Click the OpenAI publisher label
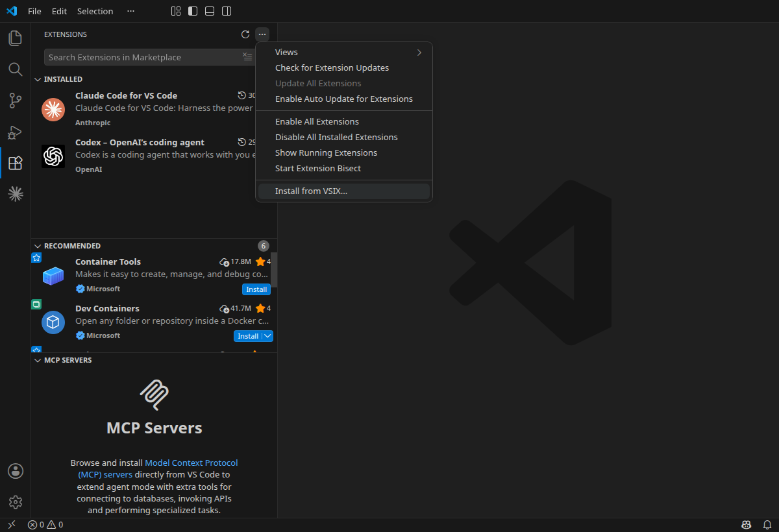This screenshot has height=532, width=779. tap(89, 169)
